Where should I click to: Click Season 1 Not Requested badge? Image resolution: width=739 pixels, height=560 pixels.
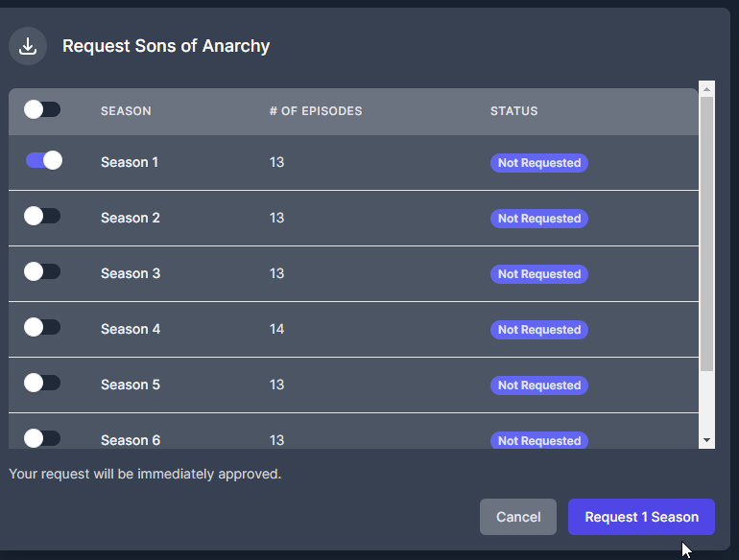(x=539, y=163)
